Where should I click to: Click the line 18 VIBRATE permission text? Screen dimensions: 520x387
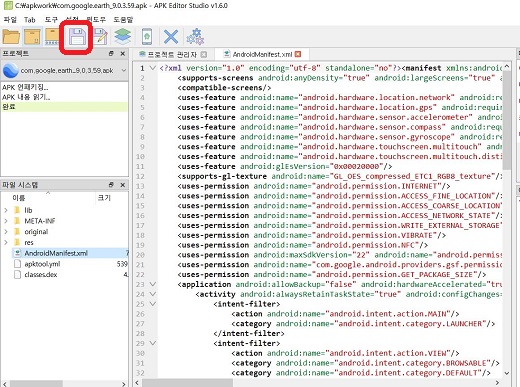(x=311, y=235)
